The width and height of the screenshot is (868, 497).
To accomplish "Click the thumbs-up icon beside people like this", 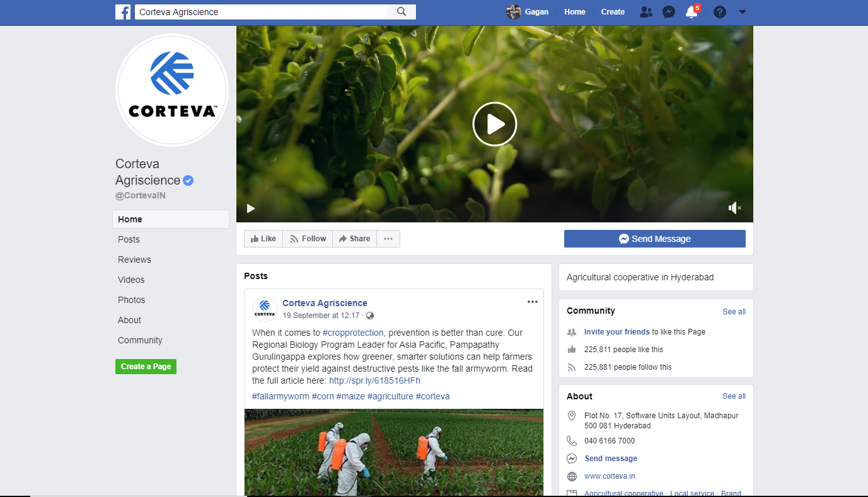I will click(x=572, y=350).
